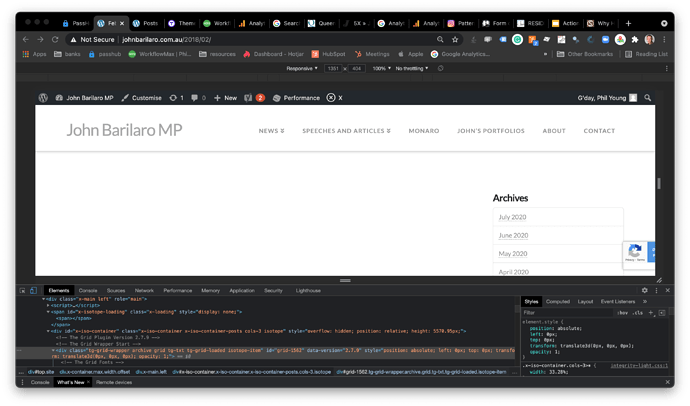Bookmark this page with star icon
The height and width of the screenshot is (406, 690).
pos(455,40)
